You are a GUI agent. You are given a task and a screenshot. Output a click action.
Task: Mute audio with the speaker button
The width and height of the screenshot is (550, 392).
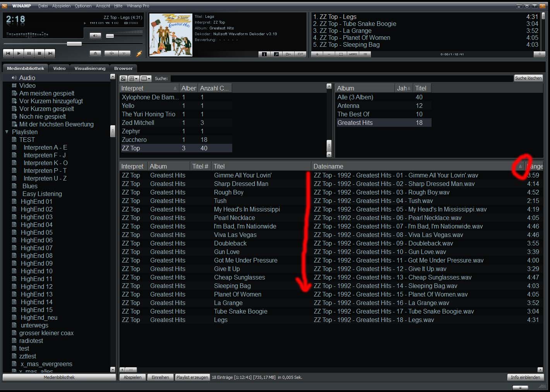click(x=95, y=36)
